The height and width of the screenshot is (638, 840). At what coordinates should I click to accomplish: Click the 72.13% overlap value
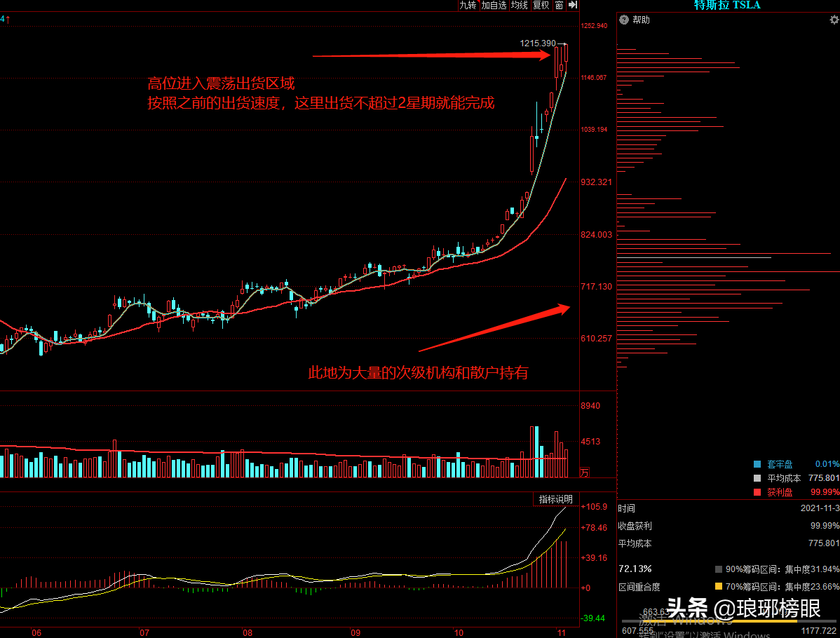[x=635, y=569]
